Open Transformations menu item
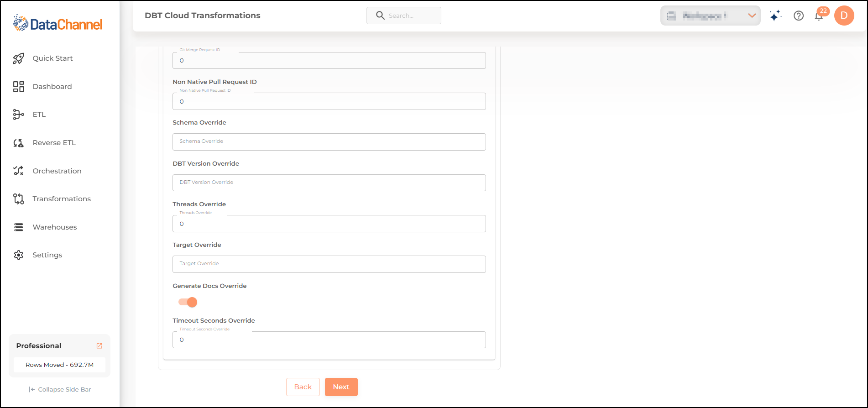 (62, 199)
